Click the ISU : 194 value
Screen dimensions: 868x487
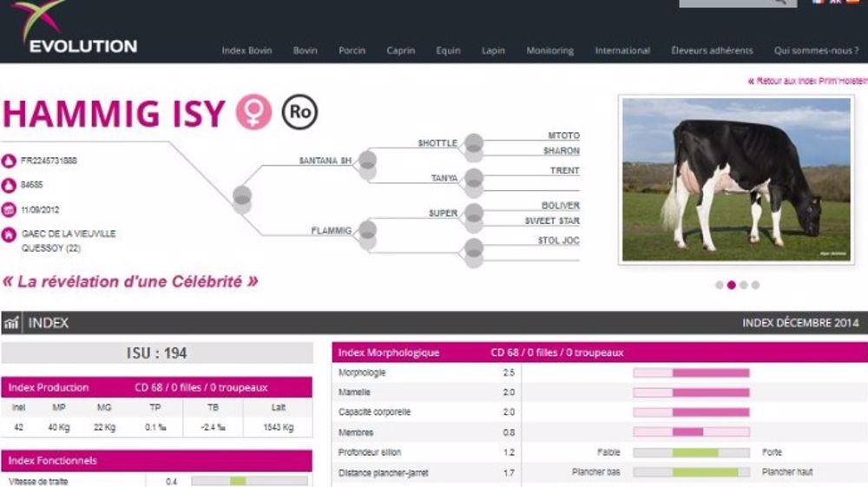point(156,353)
